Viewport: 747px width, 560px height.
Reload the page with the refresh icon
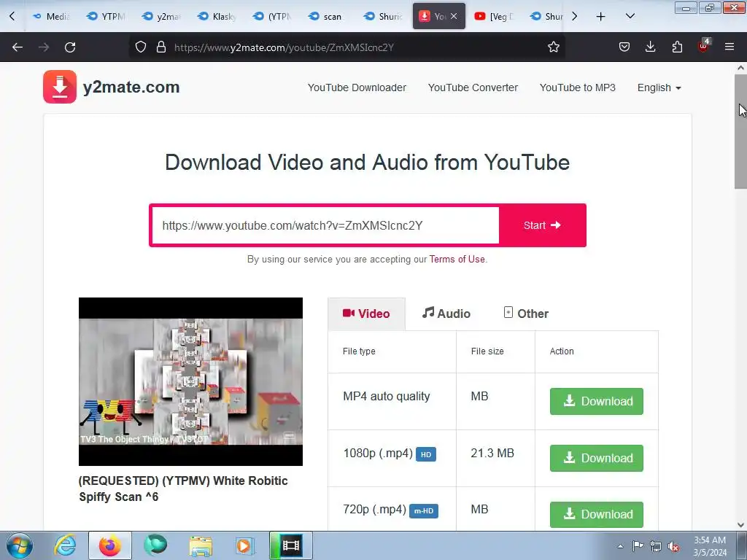click(70, 47)
